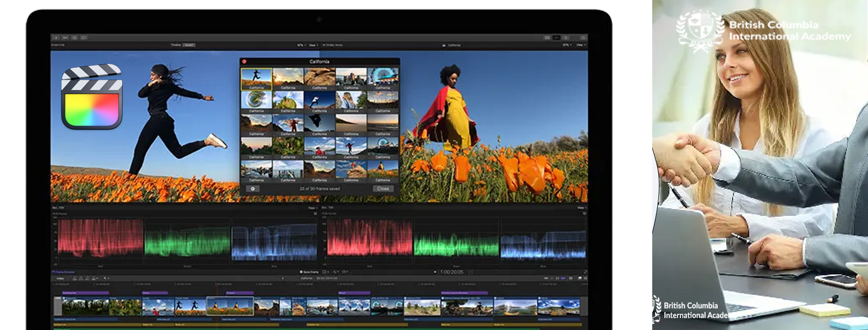This screenshot has width=868, height=330.
Task: Open left scopes View dropdown
Action: (312, 208)
